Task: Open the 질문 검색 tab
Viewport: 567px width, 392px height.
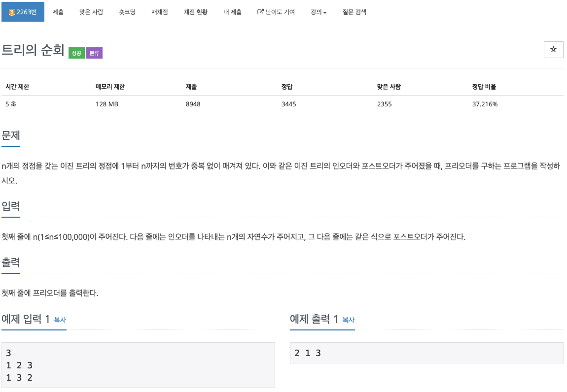Action: tap(354, 12)
